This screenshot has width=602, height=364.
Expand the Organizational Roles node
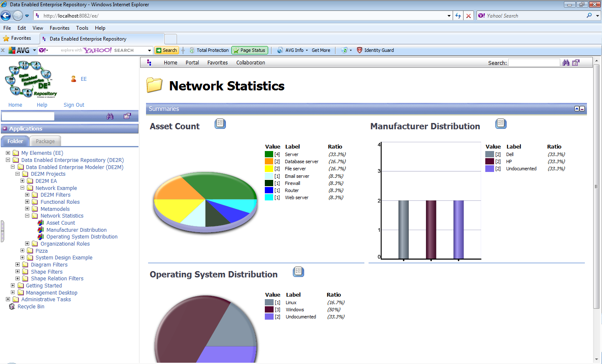(x=27, y=244)
